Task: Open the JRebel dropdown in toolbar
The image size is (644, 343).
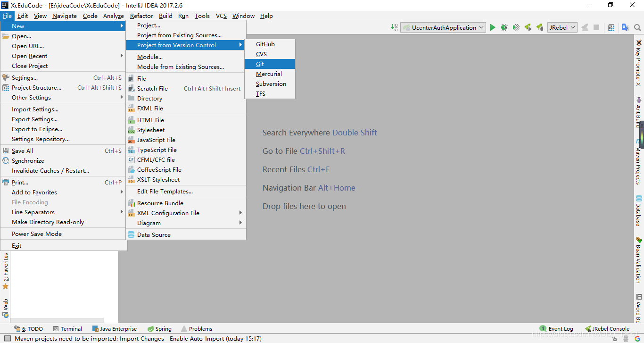Action: [562, 27]
